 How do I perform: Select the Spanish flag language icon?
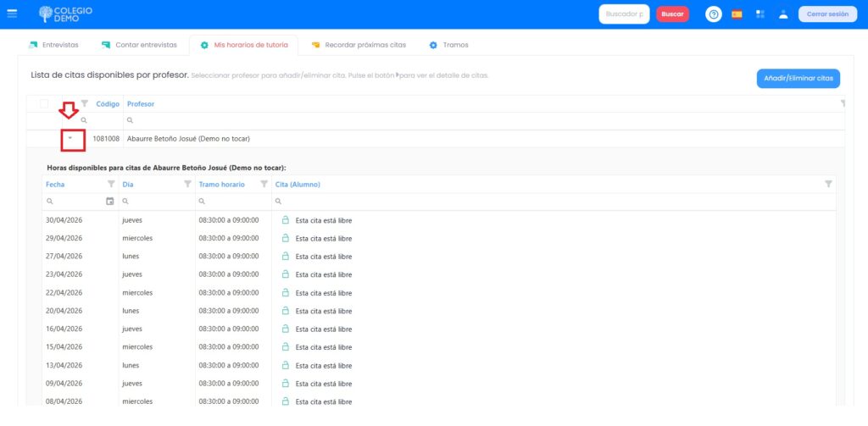[737, 14]
